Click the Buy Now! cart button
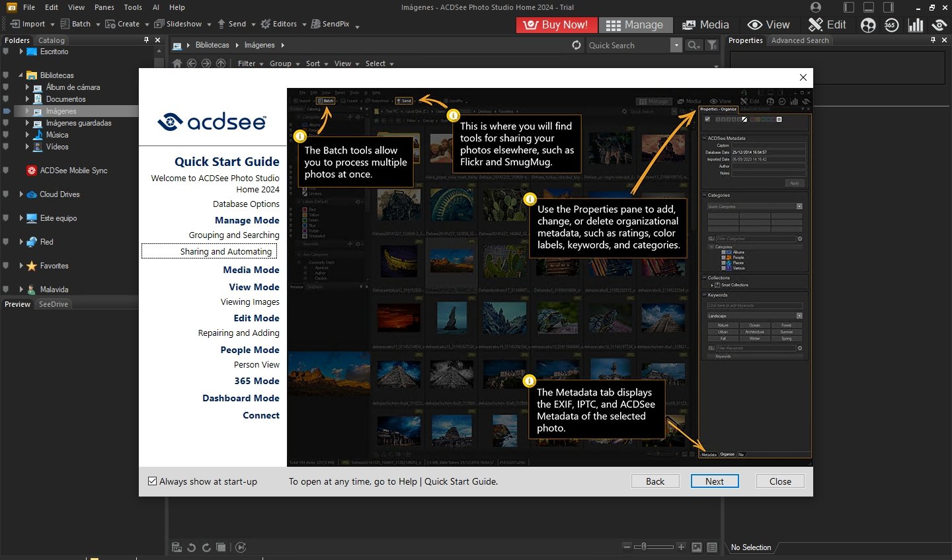 coord(556,24)
